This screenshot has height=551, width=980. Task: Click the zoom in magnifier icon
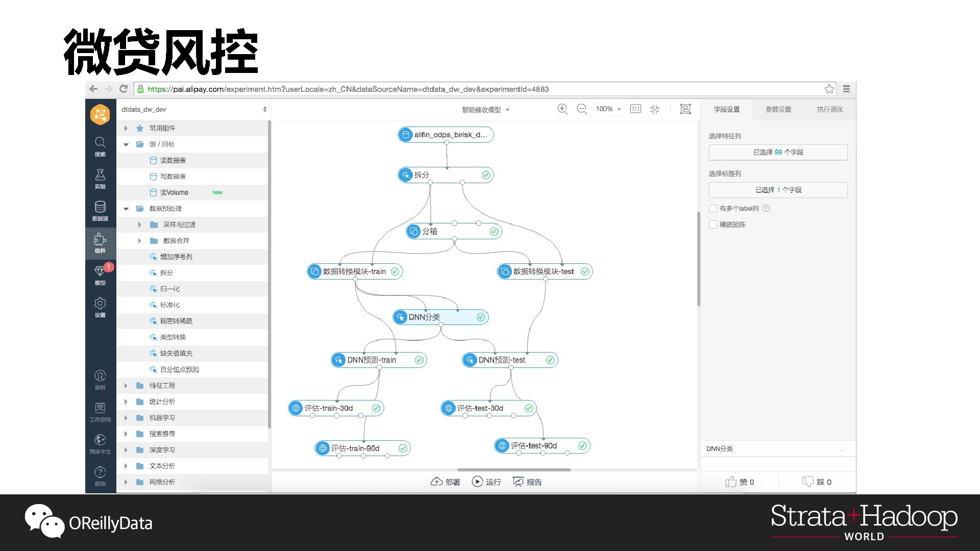(x=562, y=109)
